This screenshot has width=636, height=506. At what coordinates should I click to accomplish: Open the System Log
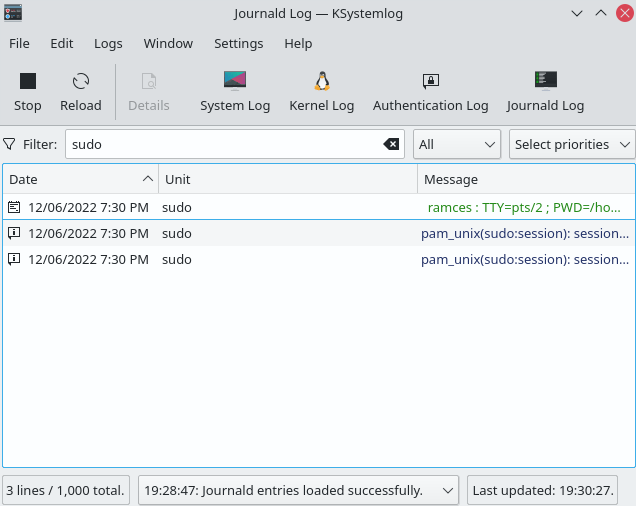235,80
